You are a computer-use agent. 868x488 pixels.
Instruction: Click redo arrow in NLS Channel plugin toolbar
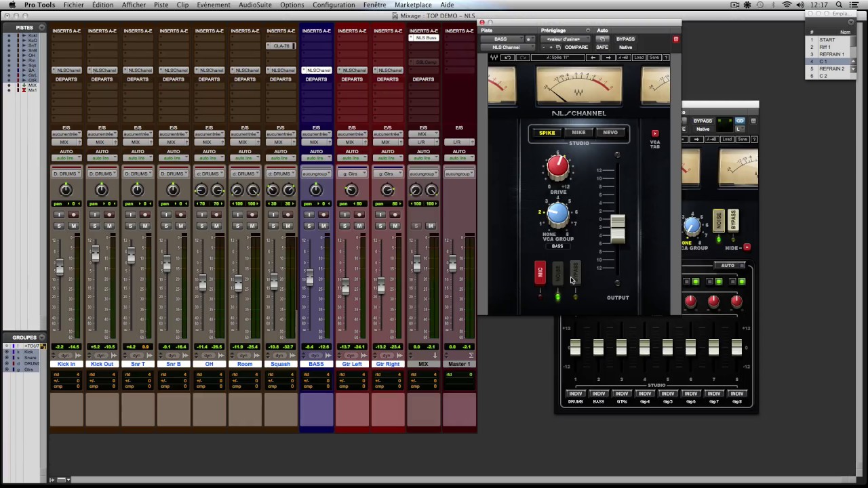(x=524, y=58)
